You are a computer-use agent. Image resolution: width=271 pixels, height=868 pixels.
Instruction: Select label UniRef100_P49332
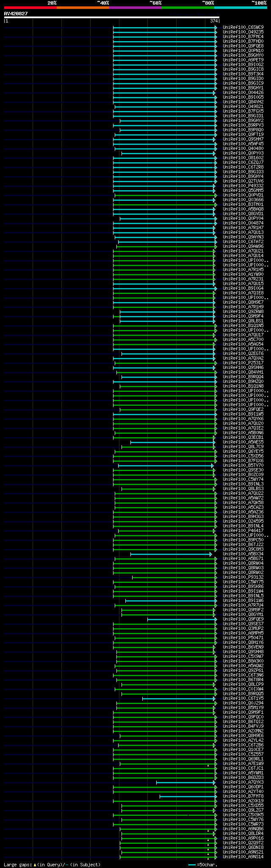(243, 186)
